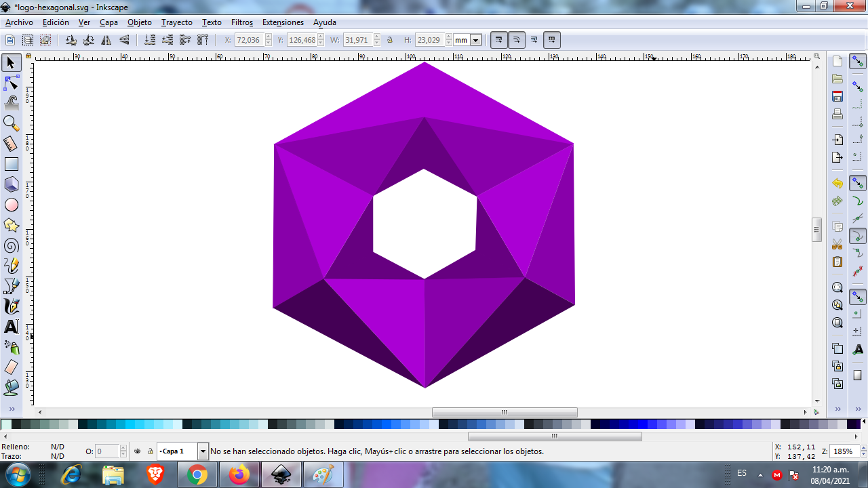Screen dimensions: 868x488
Task: Open the Capa 1 layer dropdown
Action: (x=203, y=451)
